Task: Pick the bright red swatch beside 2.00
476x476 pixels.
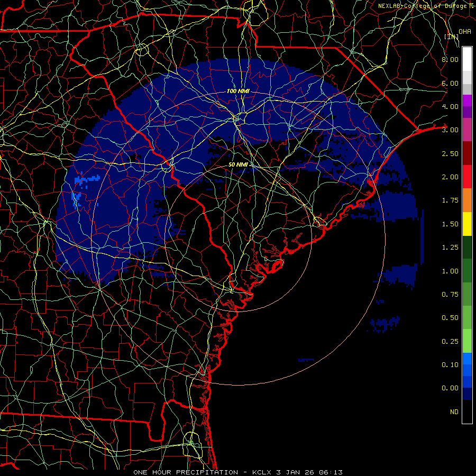Action: [467, 177]
